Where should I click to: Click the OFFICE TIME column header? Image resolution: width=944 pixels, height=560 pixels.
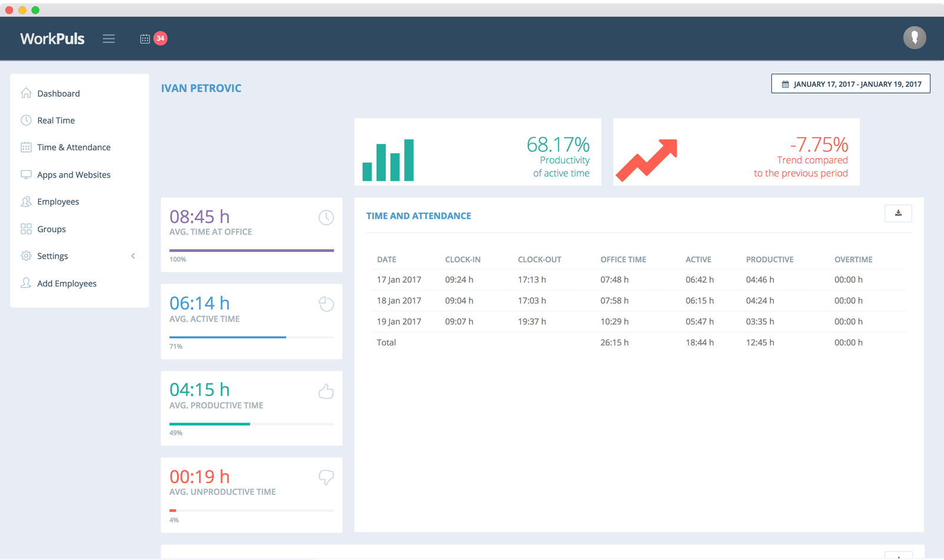pos(623,259)
